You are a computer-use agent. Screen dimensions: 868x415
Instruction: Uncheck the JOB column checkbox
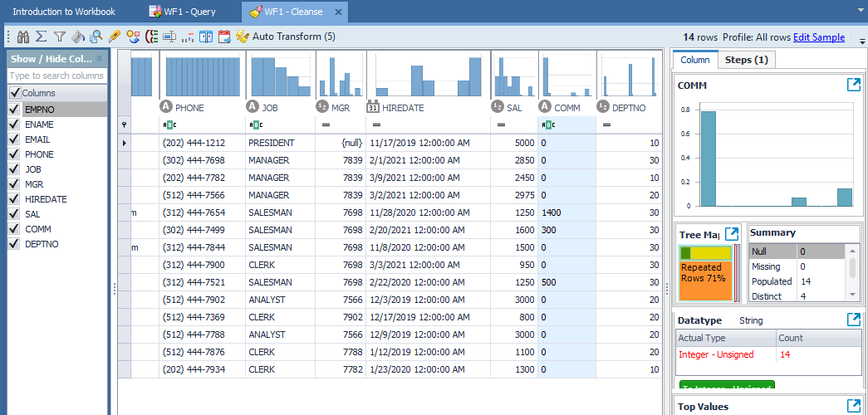pos(14,169)
